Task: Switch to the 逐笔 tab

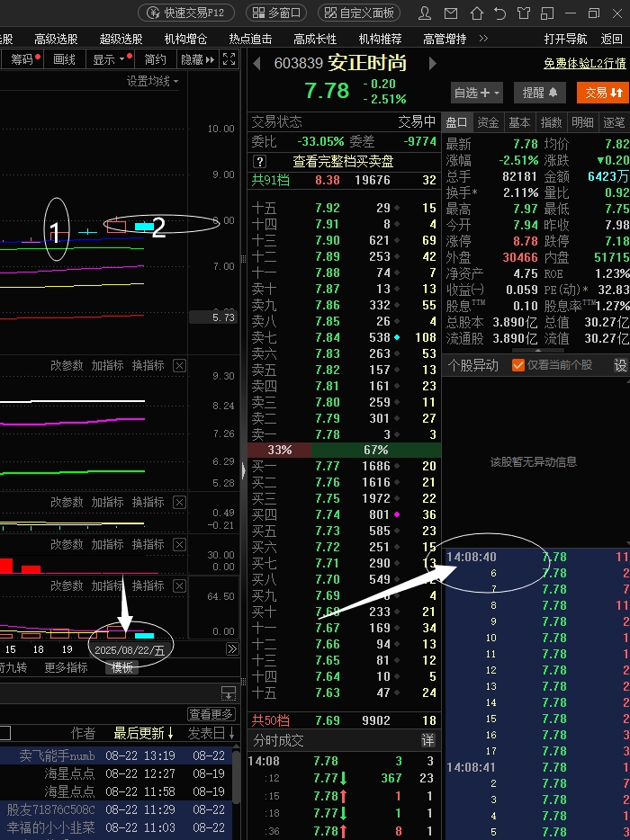Action: 615,122
